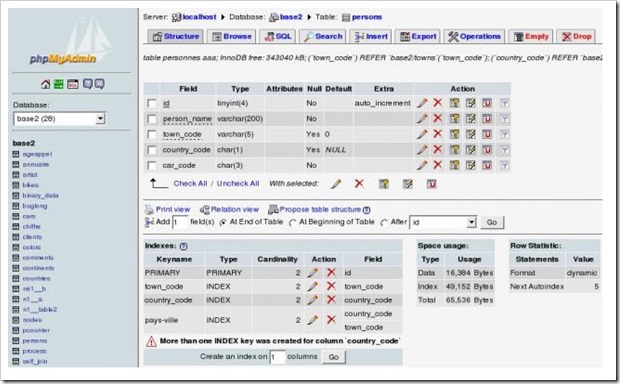Tick the checkbox for car_code field

coord(152,165)
